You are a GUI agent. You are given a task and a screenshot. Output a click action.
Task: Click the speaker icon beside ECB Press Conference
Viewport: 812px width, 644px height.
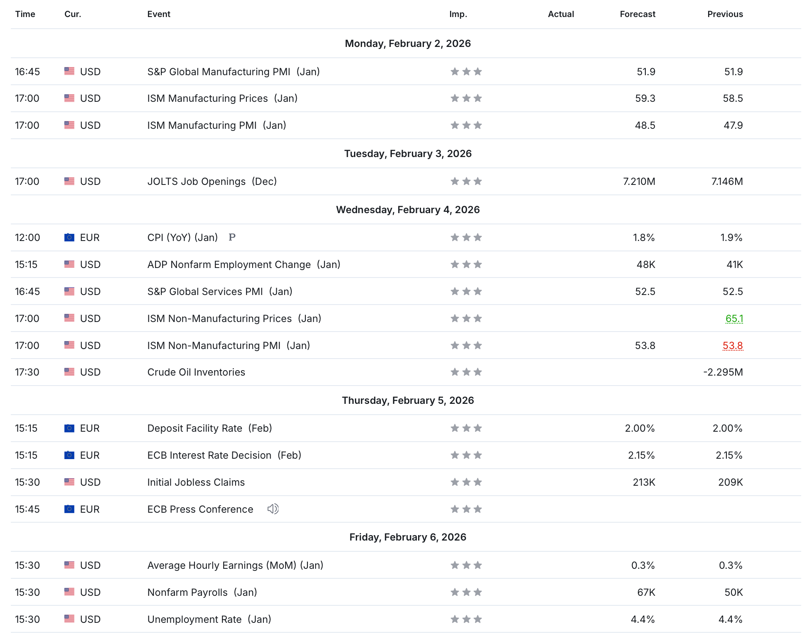pyautogui.click(x=273, y=509)
